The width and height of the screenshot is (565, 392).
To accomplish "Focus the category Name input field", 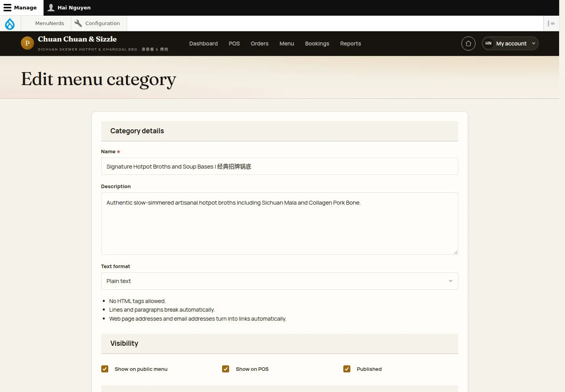I will pyautogui.click(x=279, y=166).
